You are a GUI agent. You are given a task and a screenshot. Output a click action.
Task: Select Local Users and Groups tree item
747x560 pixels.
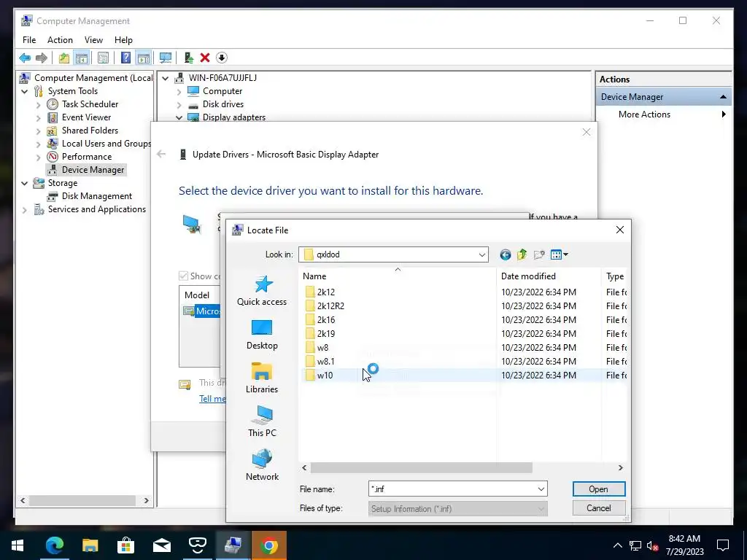pos(107,144)
